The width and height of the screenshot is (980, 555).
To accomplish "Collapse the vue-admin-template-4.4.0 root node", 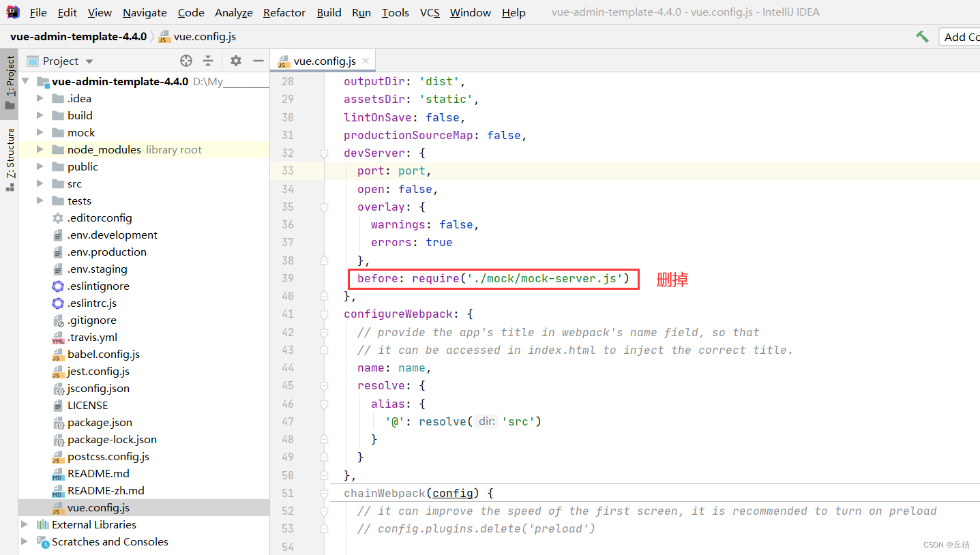I will (x=25, y=81).
